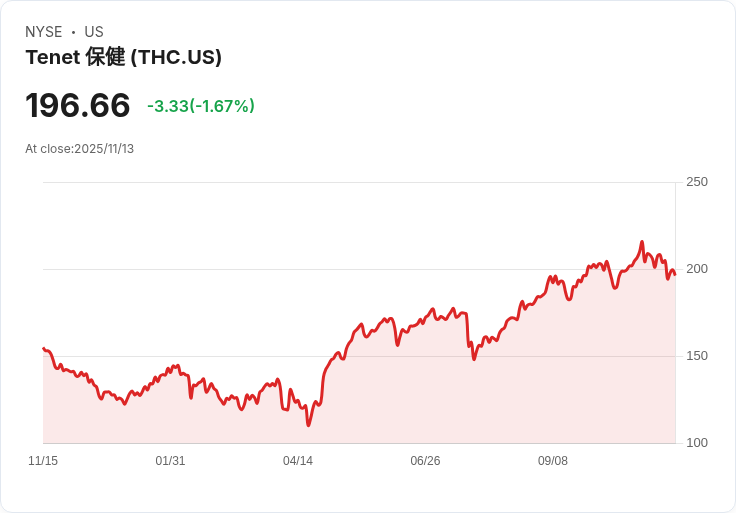This screenshot has height=513, width=736.
Task: Click the sharp price drop after 06/26
Action: point(468,331)
